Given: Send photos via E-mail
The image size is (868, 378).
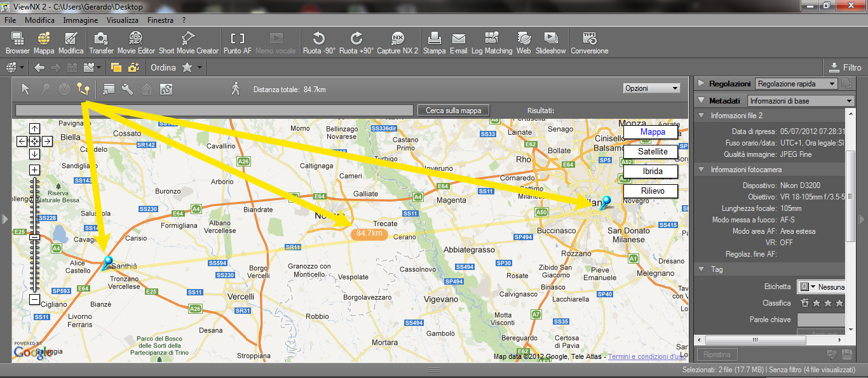Looking at the screenshot, I should point(458,43).
